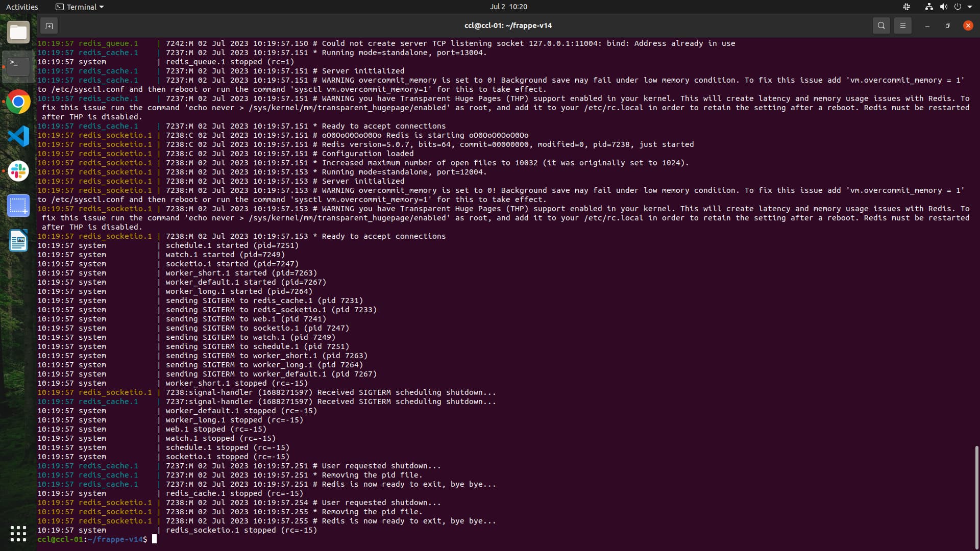The image size is (980, 551).
Task: Click the line 'redis_cache.1 stopped (rc=-15)'
Action: (234, 493)
